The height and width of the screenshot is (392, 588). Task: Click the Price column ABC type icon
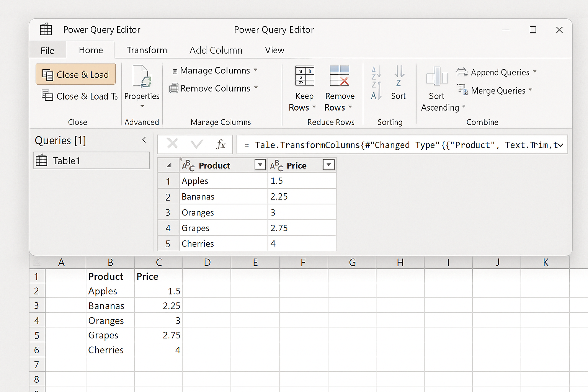pos(276,165)
